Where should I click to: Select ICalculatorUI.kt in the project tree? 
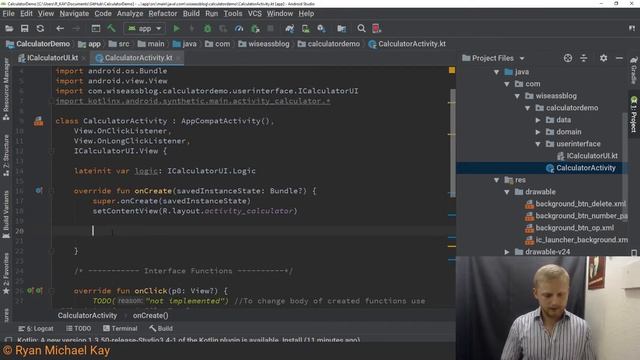(x=587, y=156)
